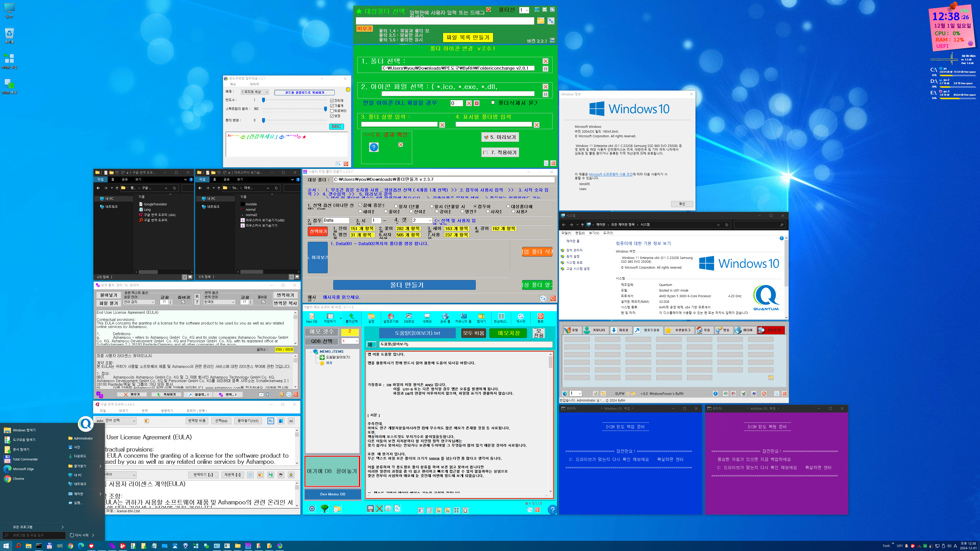This screenshot has height=551, width=980.
Task: Click red X delete icon at memo bottom bar
Action: click(x=379, y=508)
